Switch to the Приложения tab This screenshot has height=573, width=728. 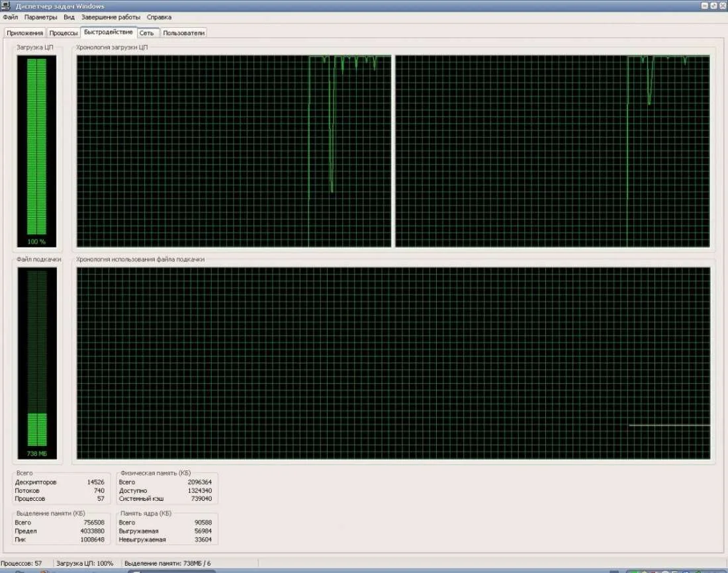click(24, 33)
